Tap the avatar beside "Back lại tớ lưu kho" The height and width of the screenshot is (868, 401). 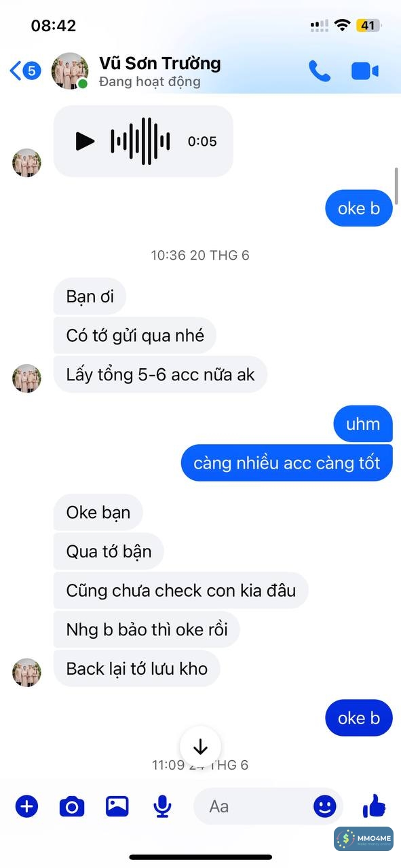27,672
